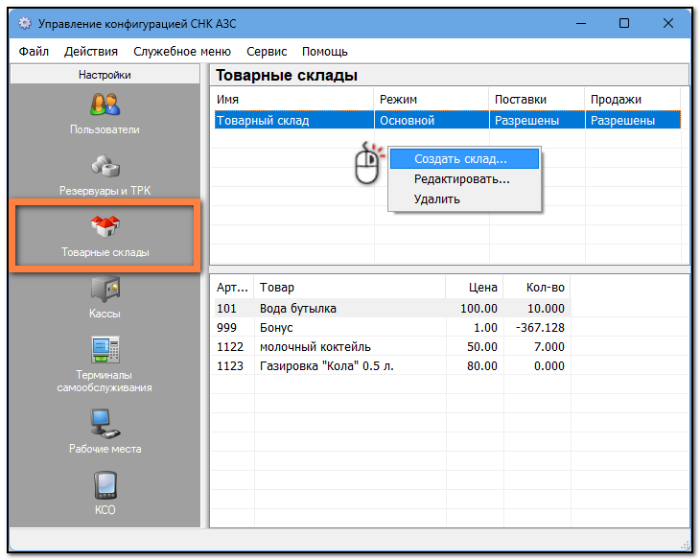
Task: Open the Помощь menu
Action: click(325, 52)
